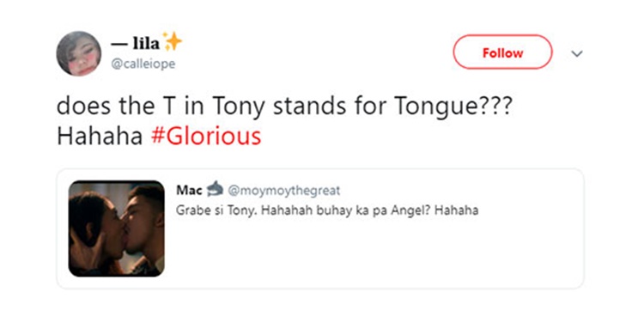Click 'Hahaha' before the #Glorious hashtag
This screenshot has height=317, width=644.
pos(100,137)
